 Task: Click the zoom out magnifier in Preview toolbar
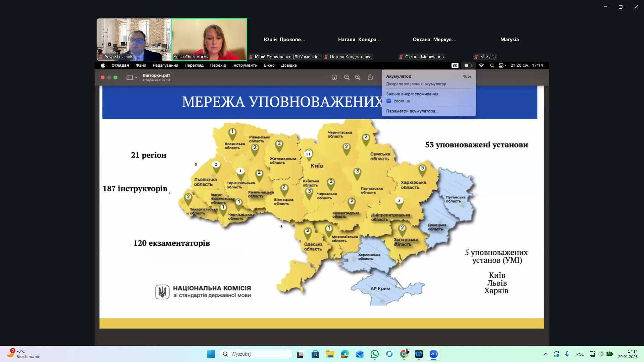(347, 77)
